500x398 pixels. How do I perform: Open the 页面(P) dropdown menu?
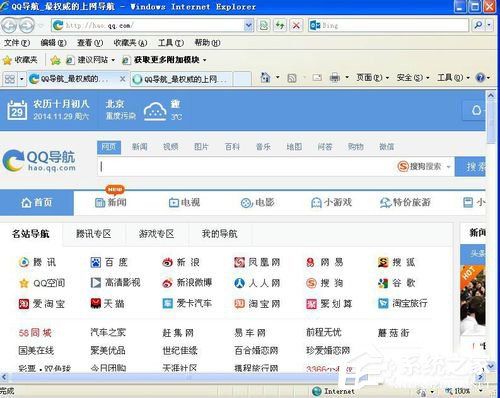pyautogui.click(x=373, y=78)
